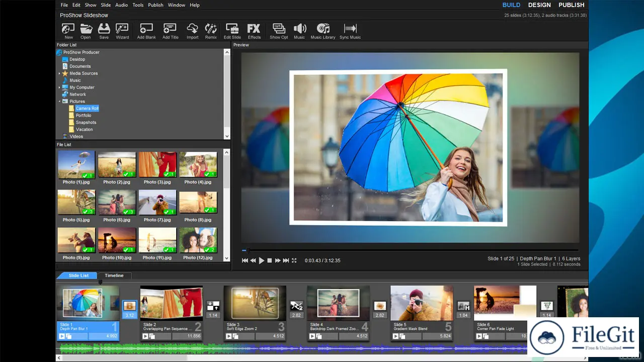Select the Vacation folder
644x362 pixels.
[84, 130]
